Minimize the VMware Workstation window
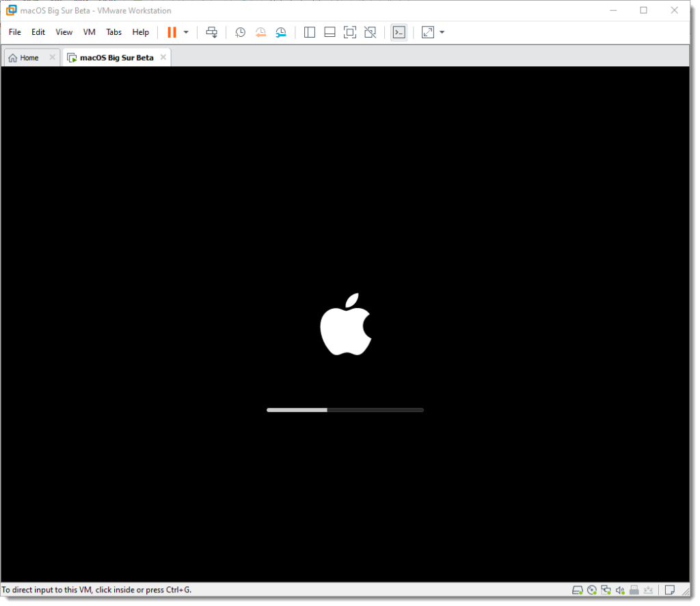700x606 pixels. coord(613,10)
